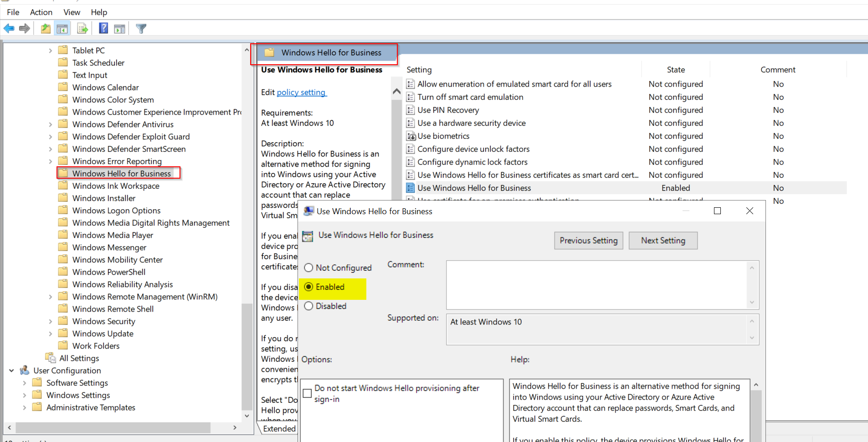The width and height of the screenshot is (868, 442).
Task: Collapse the User Configuration node
Action: [x=11, y=370]
